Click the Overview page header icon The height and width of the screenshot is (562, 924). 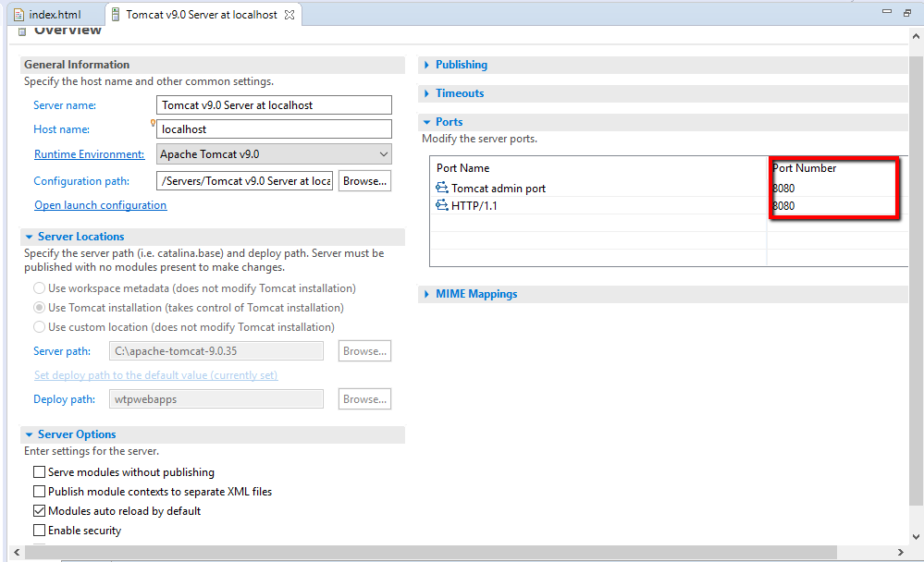(22, 31)
